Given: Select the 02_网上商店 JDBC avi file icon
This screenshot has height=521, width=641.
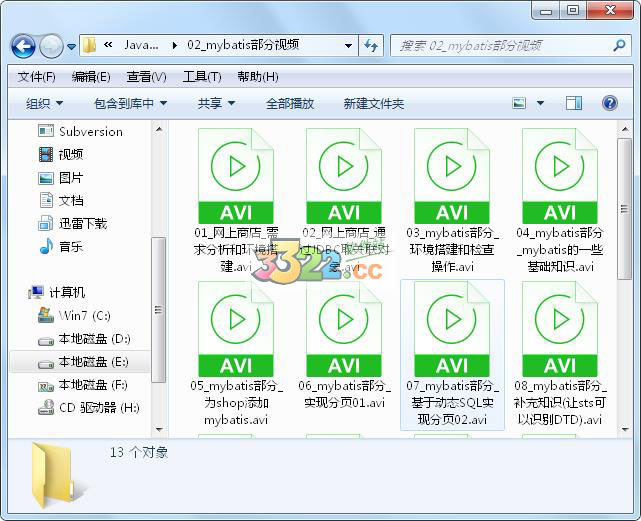Looking at the screenshot, I should [x=344, y=176].
